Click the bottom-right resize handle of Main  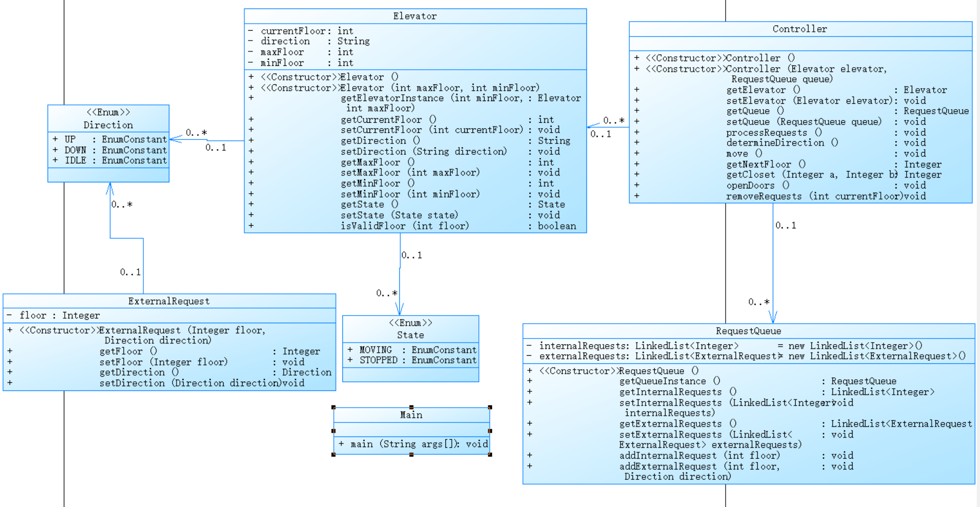click(490, 454)
